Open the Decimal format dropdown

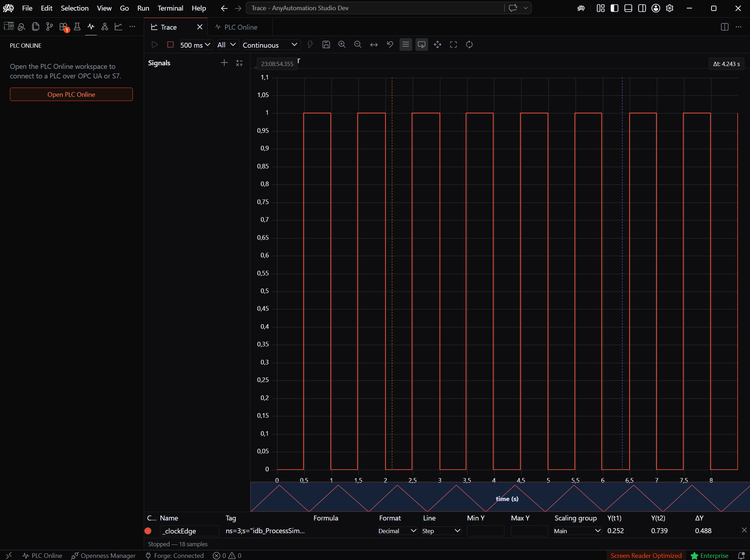pyautogui.click(x=397, y=531)
